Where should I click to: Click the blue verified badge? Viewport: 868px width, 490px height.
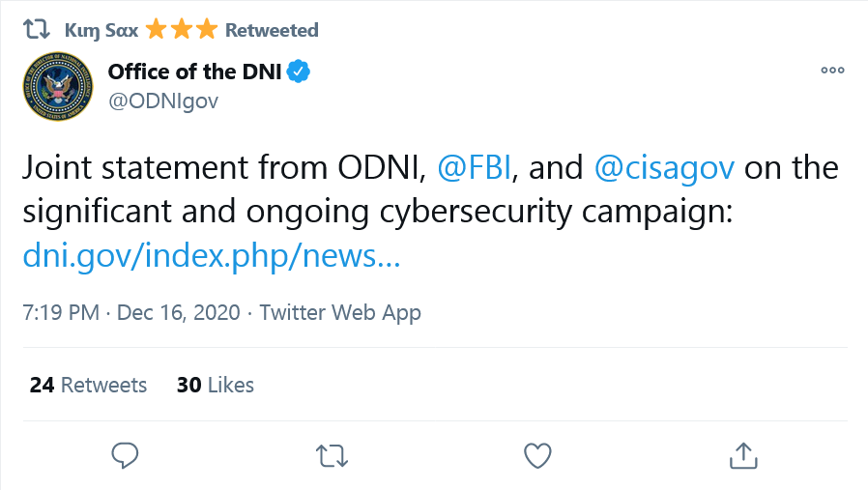pos(299,72)
